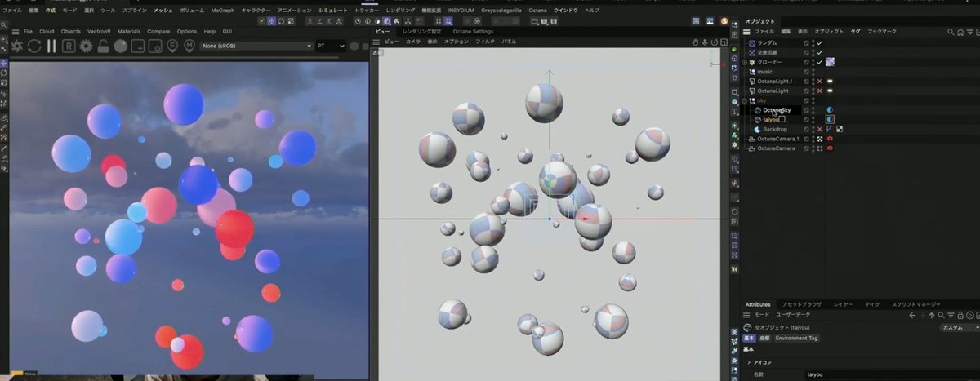Image resolution: width=980 pixels, height=381 pixels.
Task: Switch to the Octane Settings viewport tab
Action: click(473, 31)
